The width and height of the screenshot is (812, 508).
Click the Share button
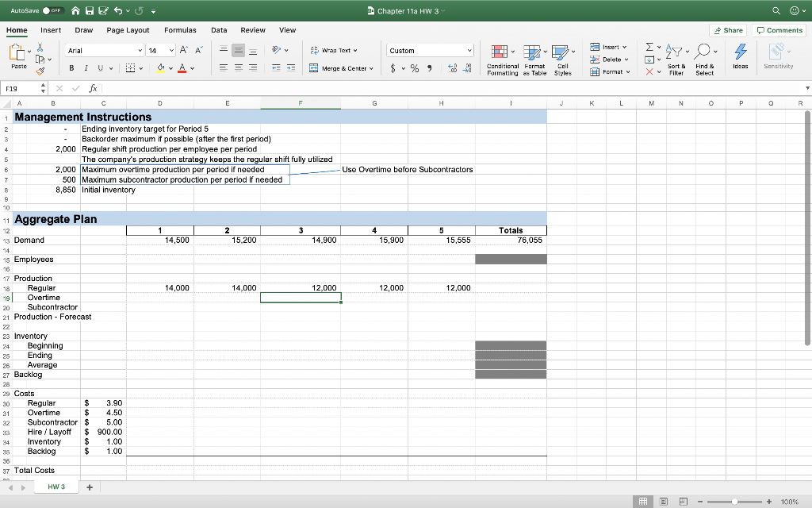[x=728, y=30]
